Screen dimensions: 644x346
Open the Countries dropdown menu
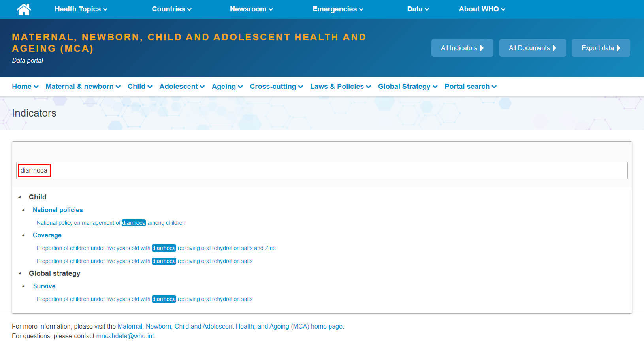(x=171, y=9)
